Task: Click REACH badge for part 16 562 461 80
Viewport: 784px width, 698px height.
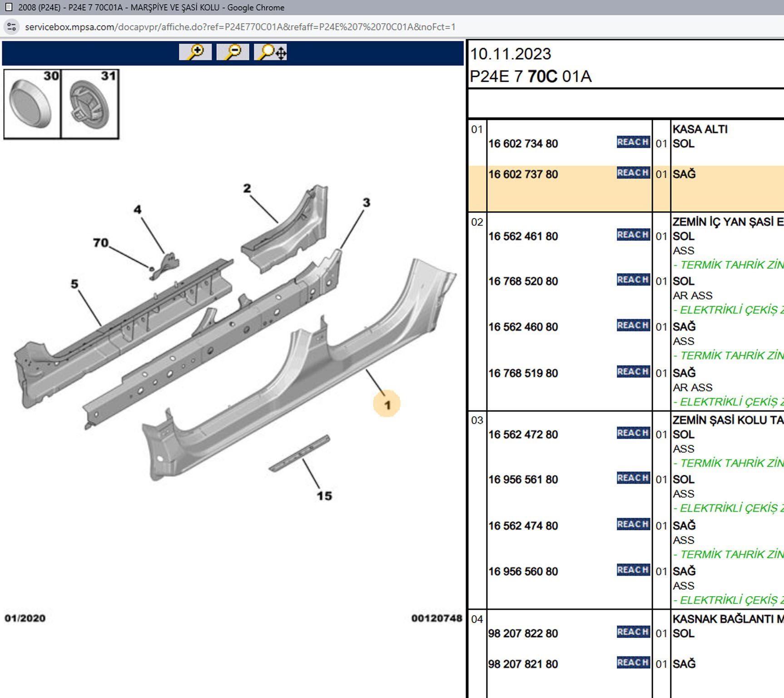Action: pyautogui.click(x=633, y=235)
